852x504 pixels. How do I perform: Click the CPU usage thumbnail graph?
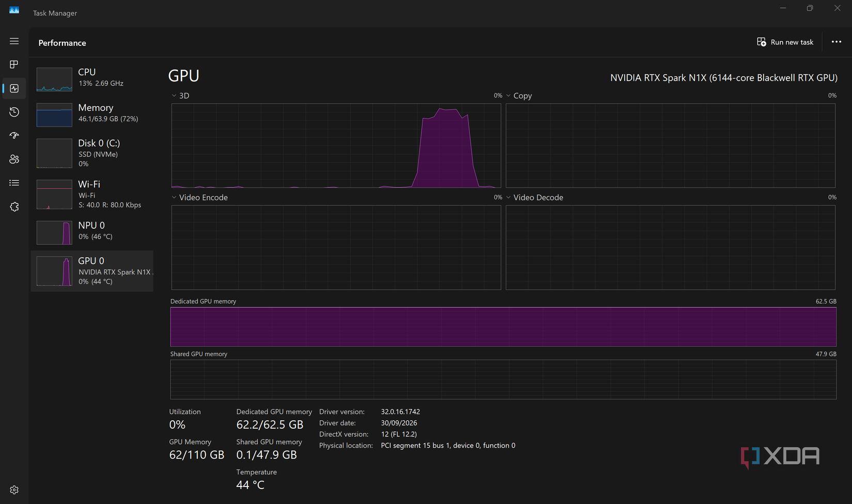coord(54,80)
